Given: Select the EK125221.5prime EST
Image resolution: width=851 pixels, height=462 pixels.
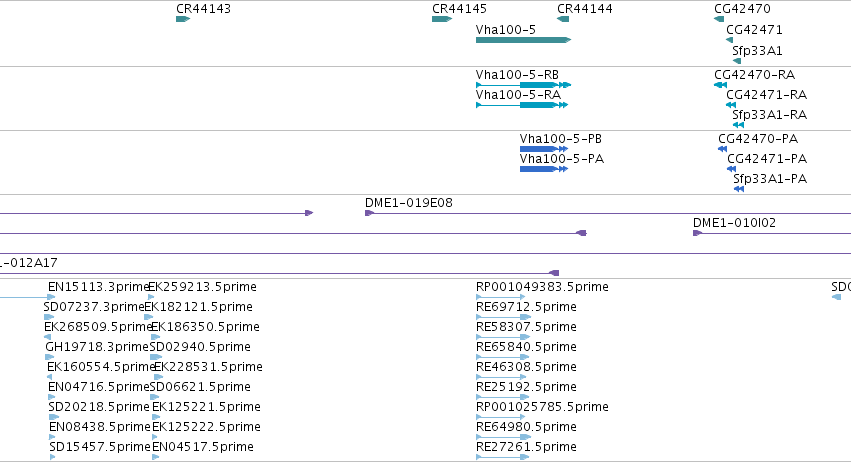Looking at the screenshot, I should pos(156,417).
